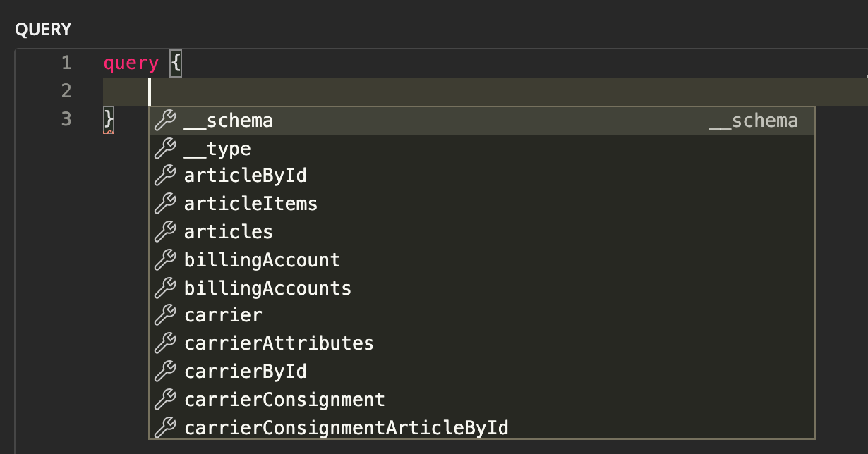Screen dimensions: 868x454
Task: Choose the __type suggestion
Action: [217, 149]
